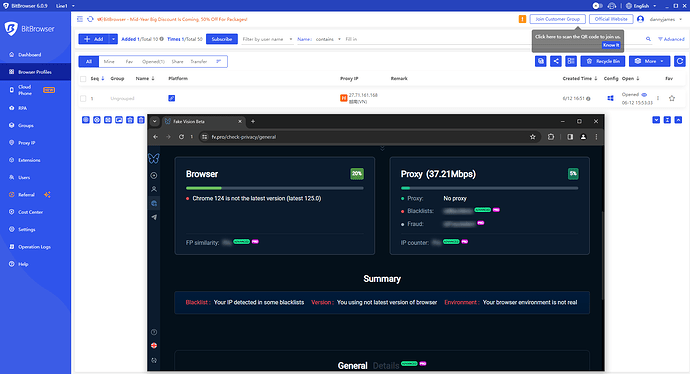Switch to the Share tab
This screenshot has width=690, height=374.
tap(177, 62)
